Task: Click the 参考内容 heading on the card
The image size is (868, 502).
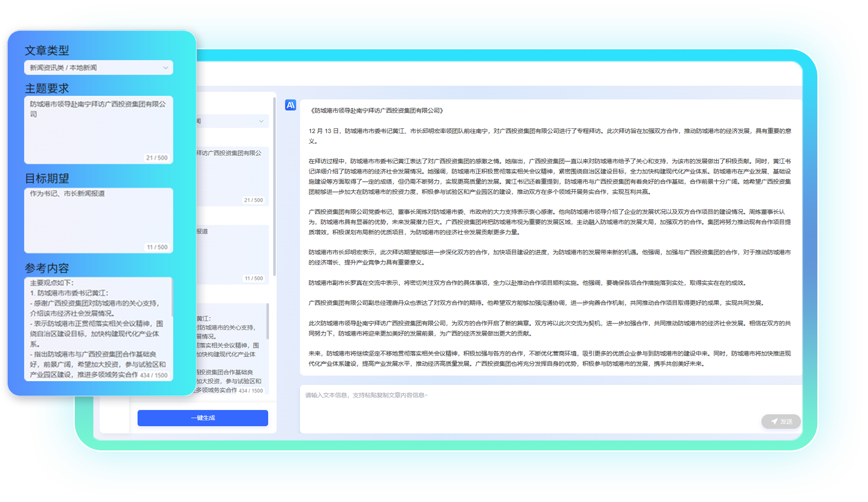Action: click(47, 268)
